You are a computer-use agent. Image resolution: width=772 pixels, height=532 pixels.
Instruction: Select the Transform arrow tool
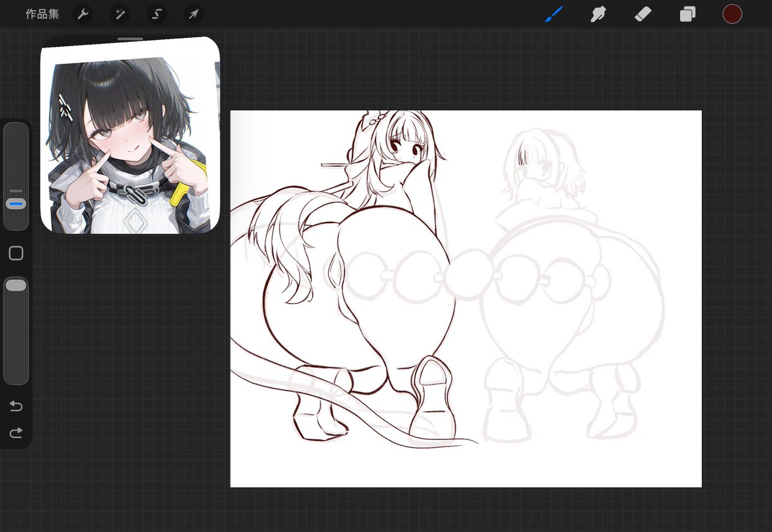193,14
